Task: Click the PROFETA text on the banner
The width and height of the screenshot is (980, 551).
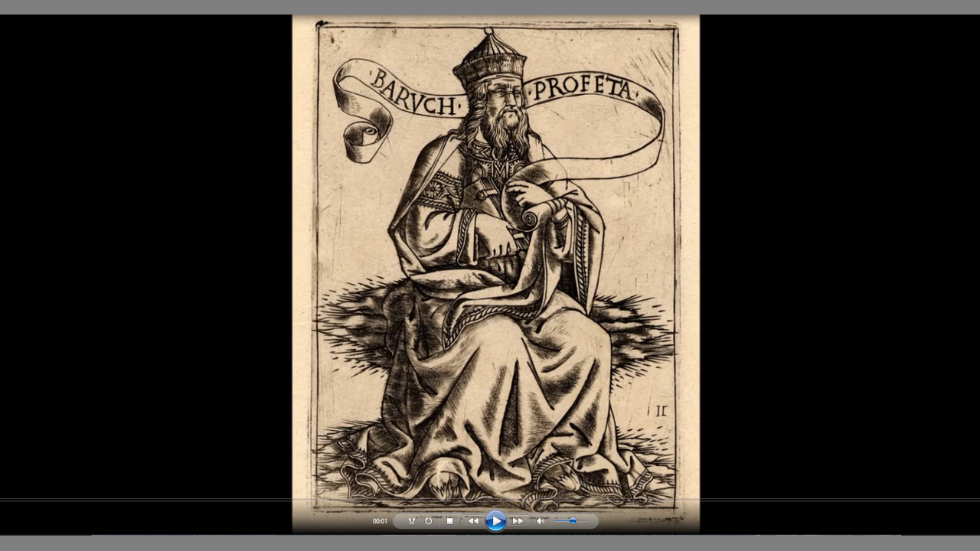Action: pos(583,87)
